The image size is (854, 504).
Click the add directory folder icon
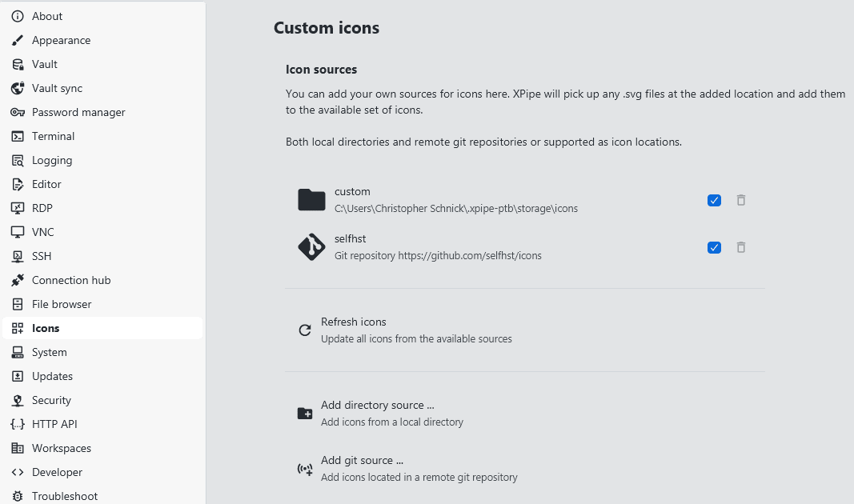(x=305, y=413)
